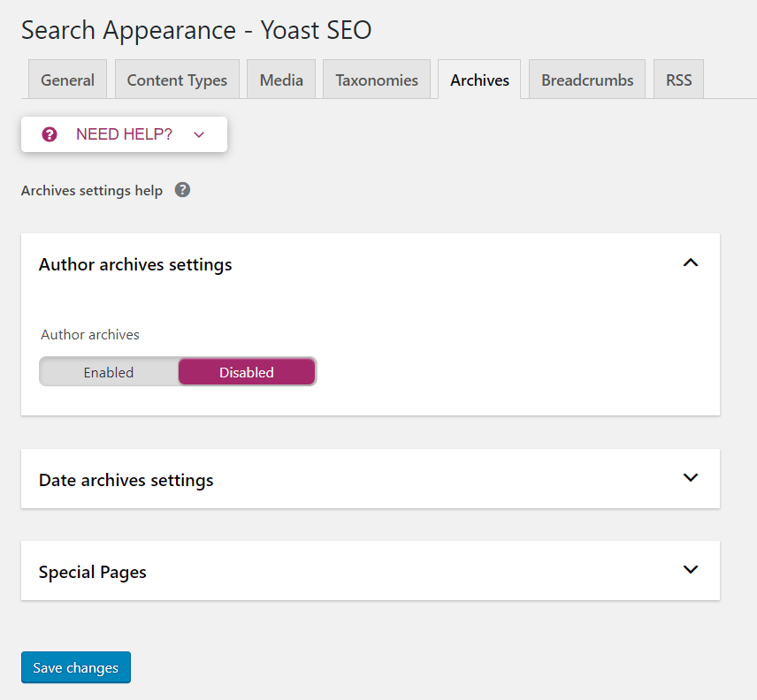The height and width of the screenshot is (700, 757).
Task: Switch to the RSS tab
Action: 678,80
